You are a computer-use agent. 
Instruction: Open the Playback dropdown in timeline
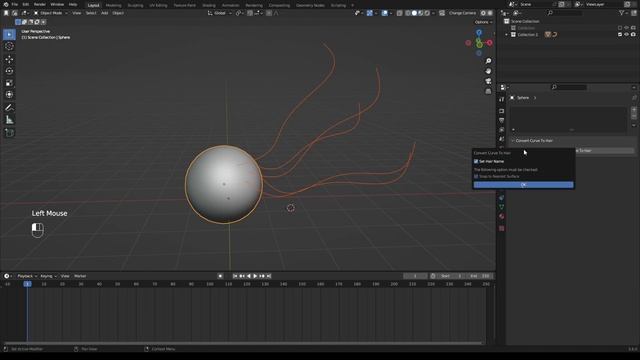(x=27, y=276)
